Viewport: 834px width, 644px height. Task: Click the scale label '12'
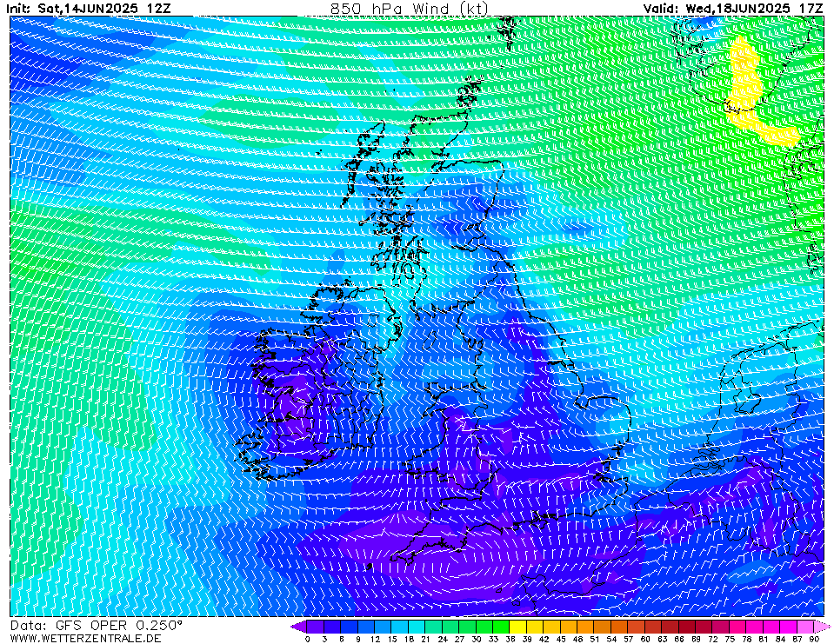pyautogui.click(x=375, y=639)
